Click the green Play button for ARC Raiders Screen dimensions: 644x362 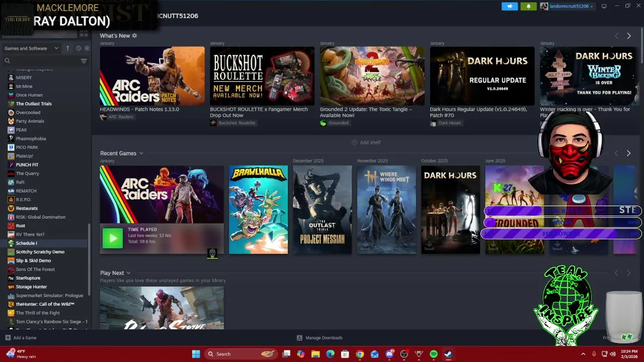click(113, 238)
